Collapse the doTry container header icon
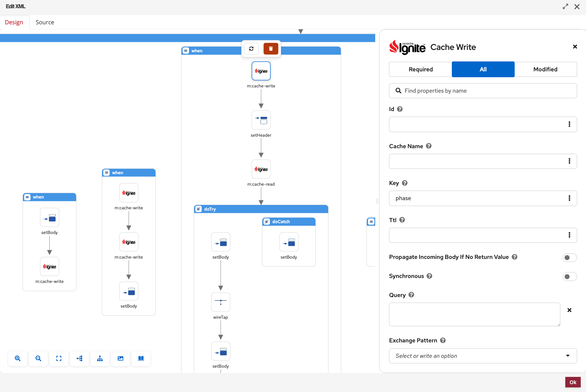The image size is (586, 392). (x=198, y=209)
